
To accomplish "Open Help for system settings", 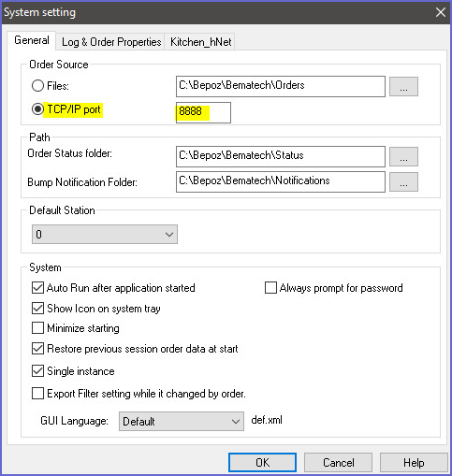I will (414, 463).
